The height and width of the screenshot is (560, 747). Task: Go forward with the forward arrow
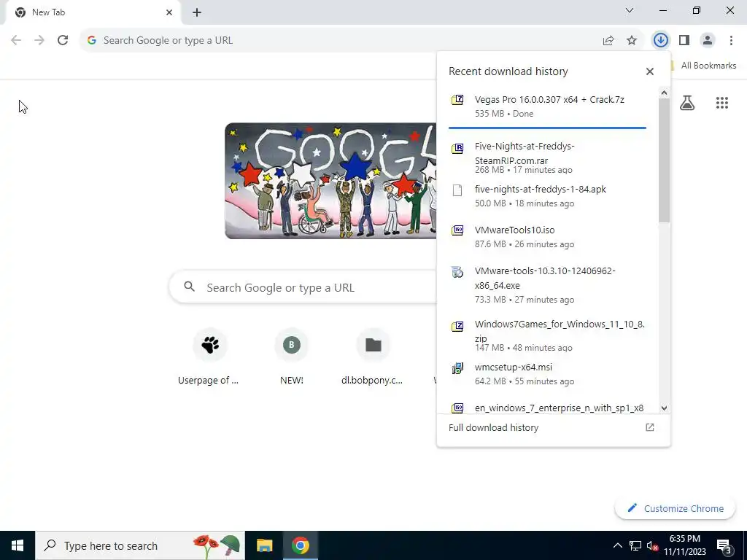(39, 41)
